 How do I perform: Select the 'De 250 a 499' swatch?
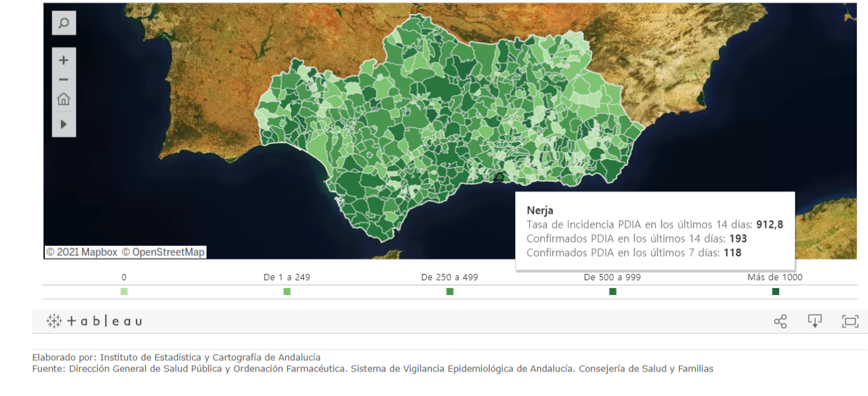449,292
